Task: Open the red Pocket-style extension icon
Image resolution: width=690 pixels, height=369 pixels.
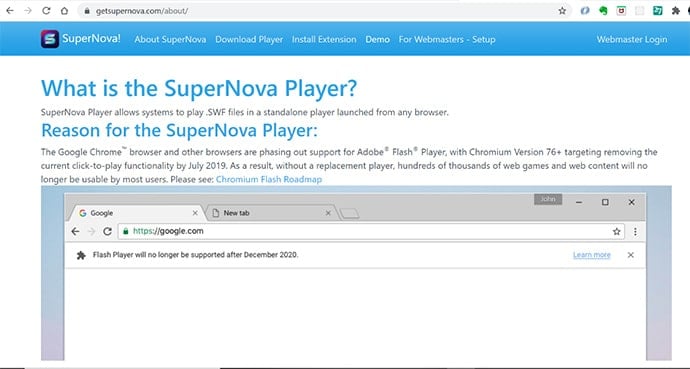Action: (x=621, y=11)
